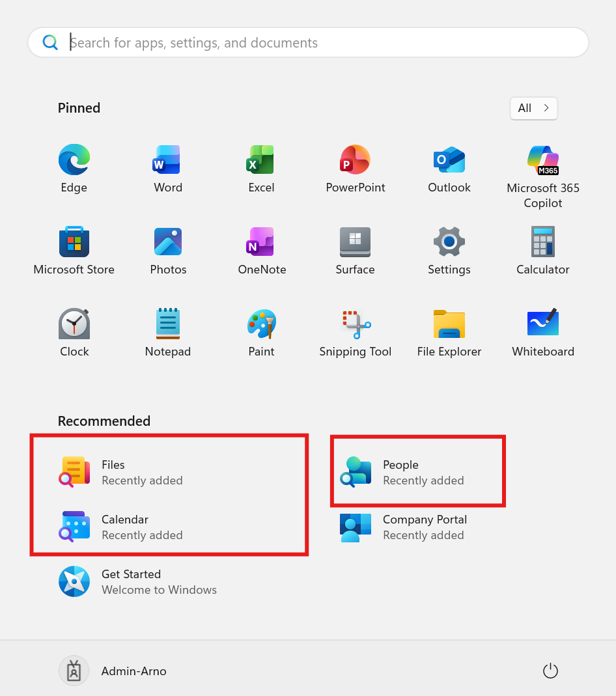
Task: Open Whiteboard from pinned apps
Action: (542, 332)
